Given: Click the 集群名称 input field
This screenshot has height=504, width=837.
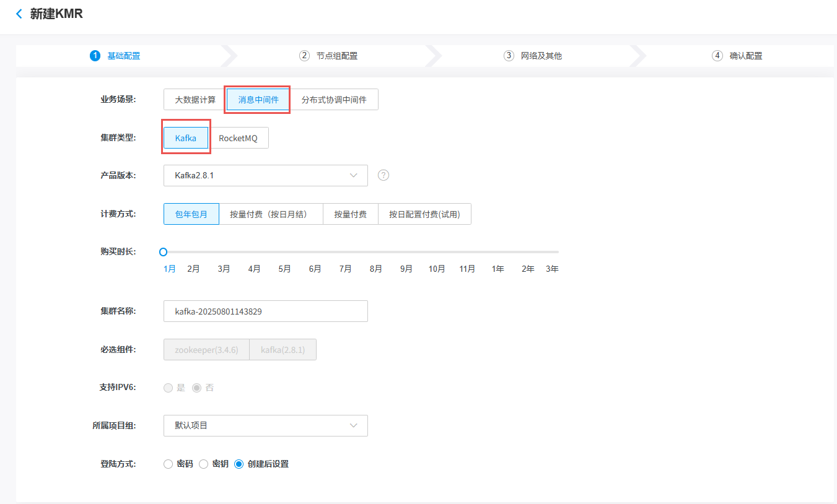Looking at the screenshot, I should [266, 311].
